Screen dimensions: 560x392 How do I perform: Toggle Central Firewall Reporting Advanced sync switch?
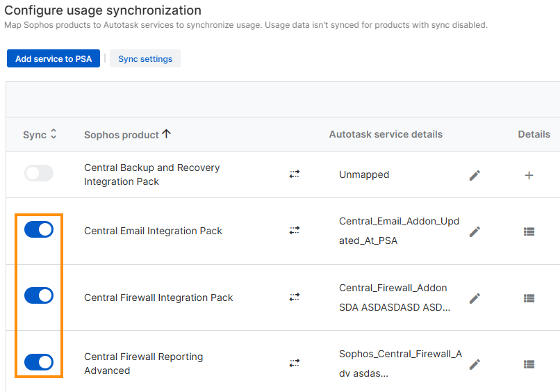click(x=39, y=362)
